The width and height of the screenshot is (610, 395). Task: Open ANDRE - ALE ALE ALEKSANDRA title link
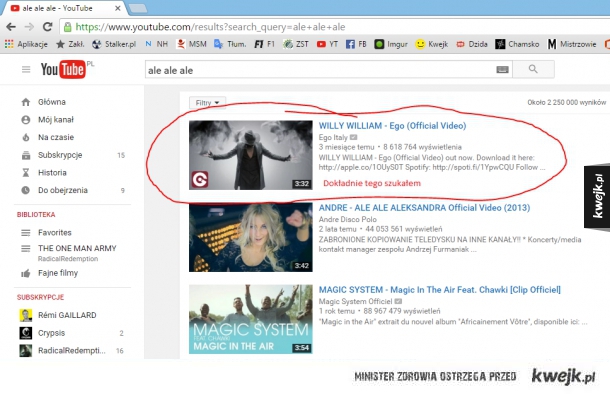click(x=424, y=208)
